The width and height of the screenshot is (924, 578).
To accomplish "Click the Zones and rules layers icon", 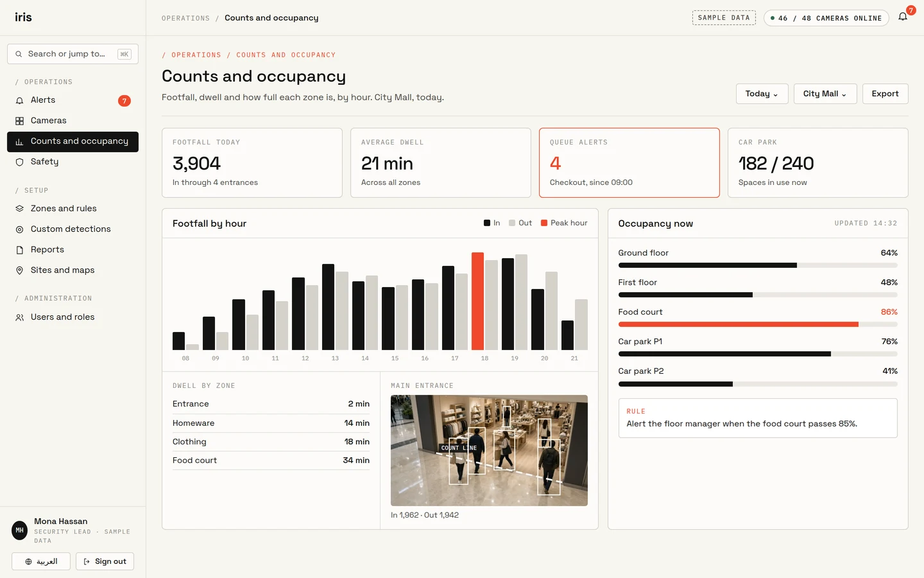I will pyautogui.click(x=19, y=209).
